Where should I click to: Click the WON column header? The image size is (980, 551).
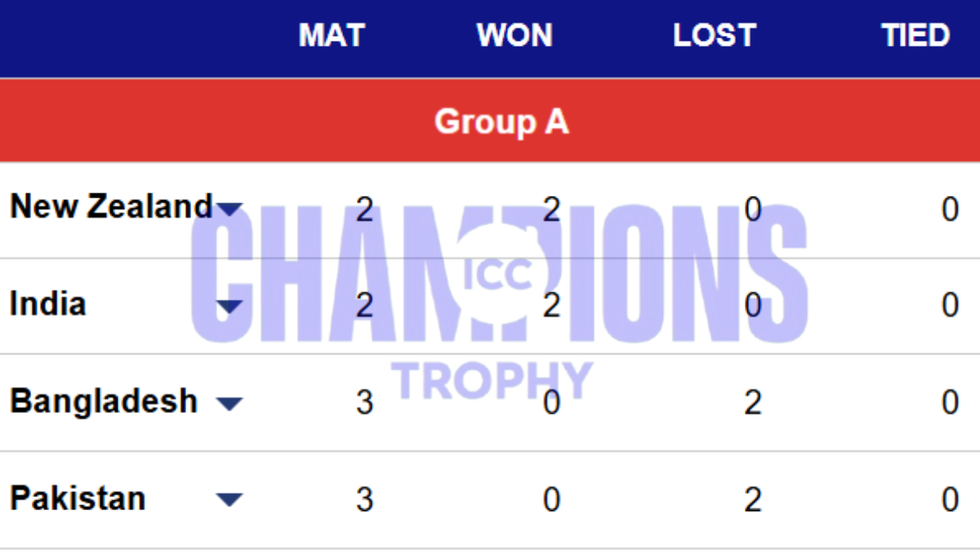pyautogui.click(x=514, y=36)
